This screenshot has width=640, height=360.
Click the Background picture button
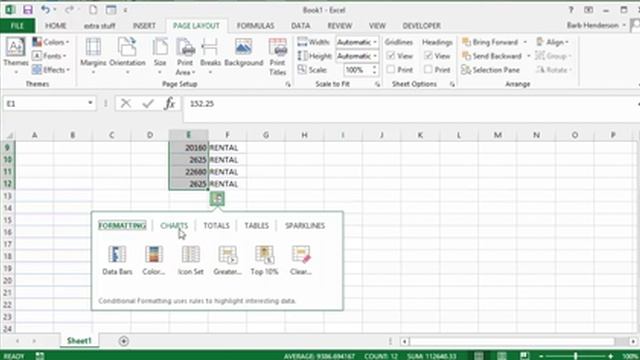coord(244,53)
